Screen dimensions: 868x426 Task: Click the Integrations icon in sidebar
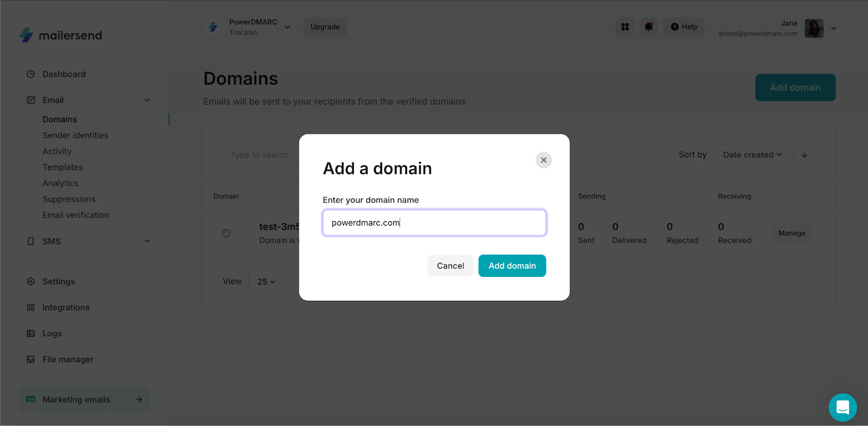31,307
